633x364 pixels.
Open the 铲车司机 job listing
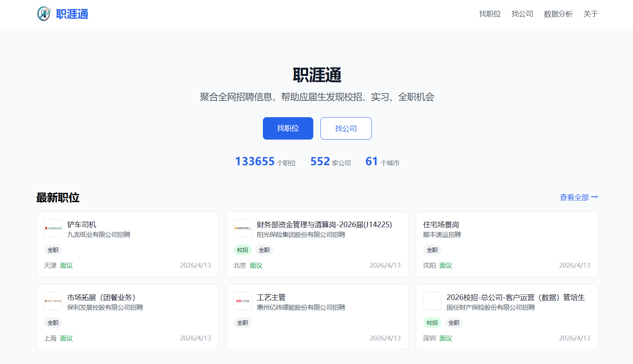[82, 224]
